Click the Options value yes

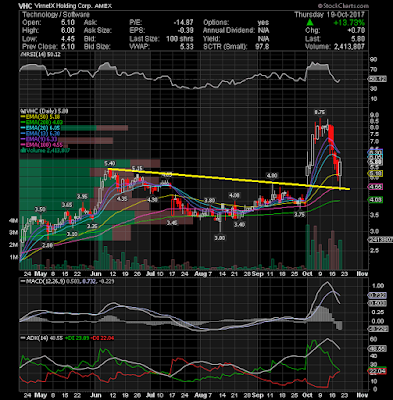(263, 22)
